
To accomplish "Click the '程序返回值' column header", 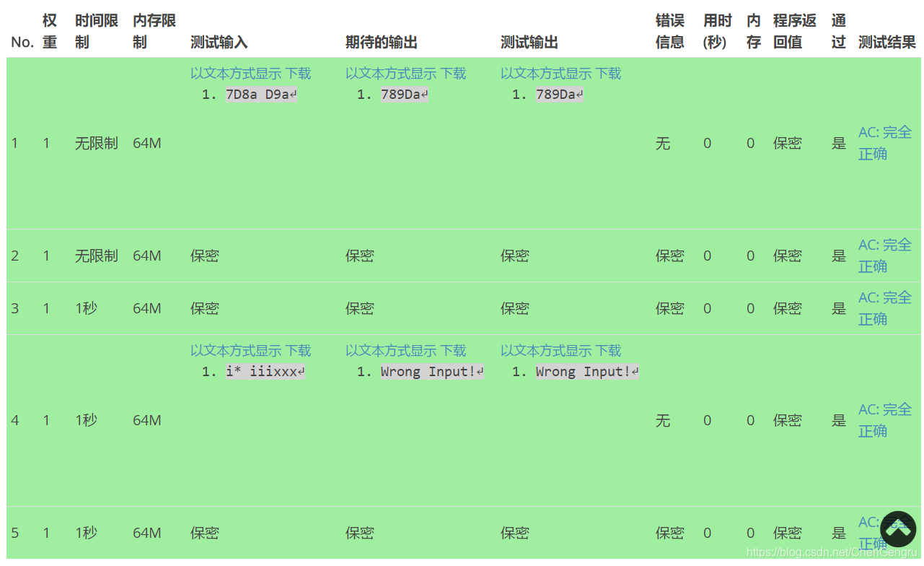I will (795, 32).
